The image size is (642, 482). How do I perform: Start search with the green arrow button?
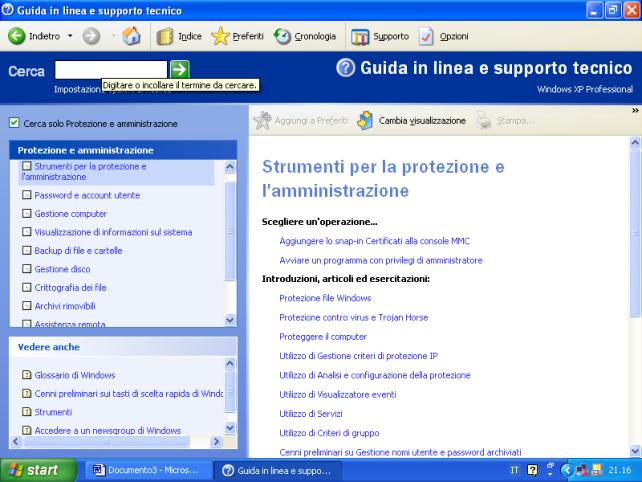tap(180, 69)
